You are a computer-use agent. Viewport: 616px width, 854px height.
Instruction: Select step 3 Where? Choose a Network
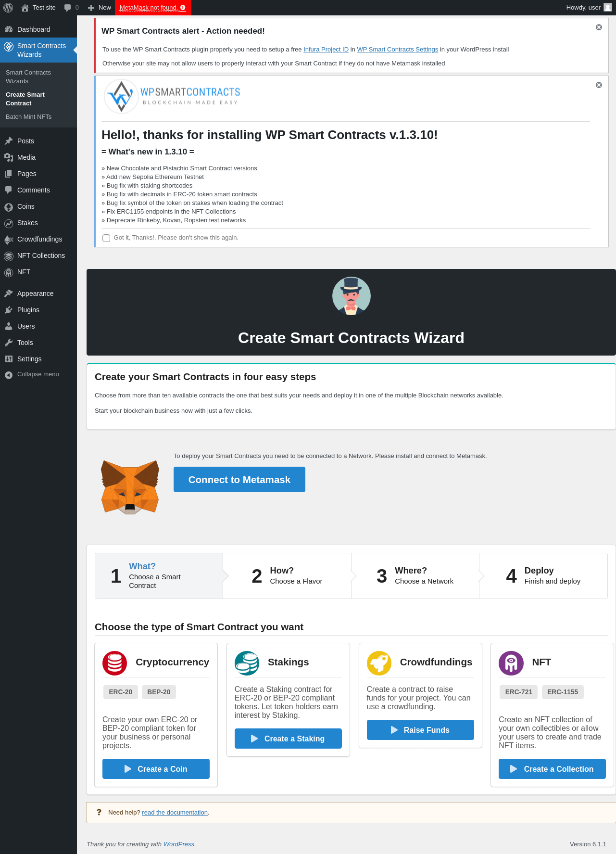point(415,576)
